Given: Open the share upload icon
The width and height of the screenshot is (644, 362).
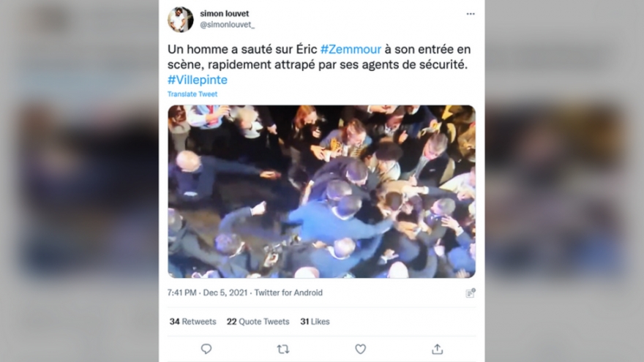Looking at the screenshot, I should click(x=438, y=349).
